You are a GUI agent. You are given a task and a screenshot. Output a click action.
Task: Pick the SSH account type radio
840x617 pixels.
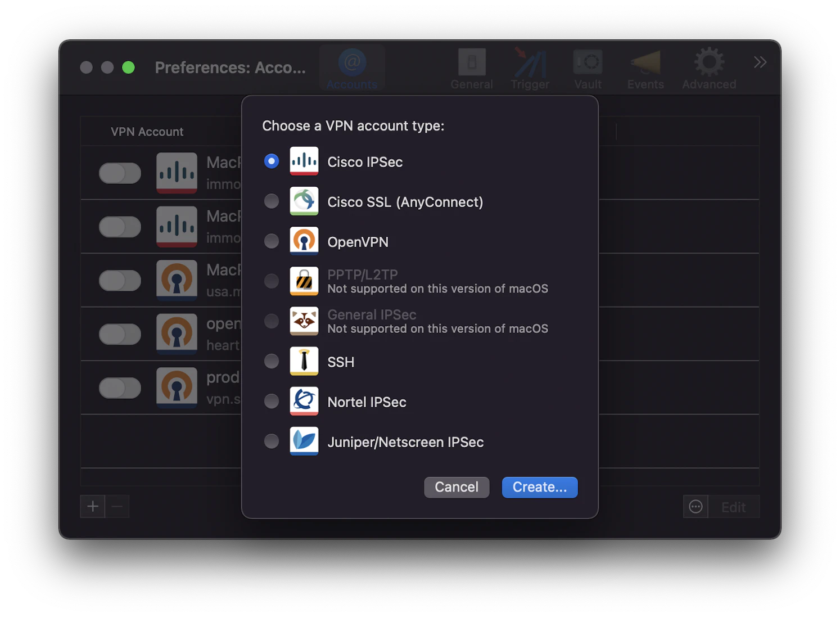click(x=272, y=361)
